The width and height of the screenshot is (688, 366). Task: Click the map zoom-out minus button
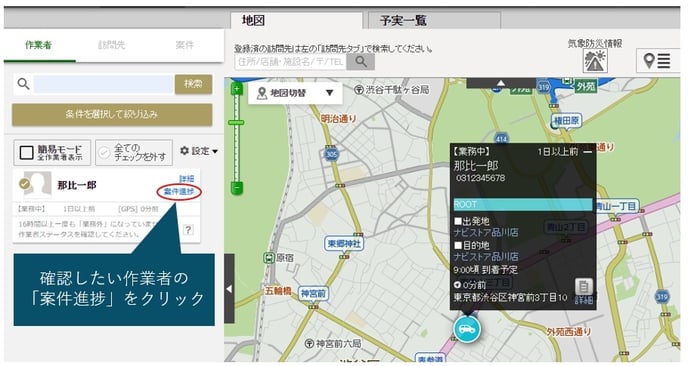click(237, 188)
